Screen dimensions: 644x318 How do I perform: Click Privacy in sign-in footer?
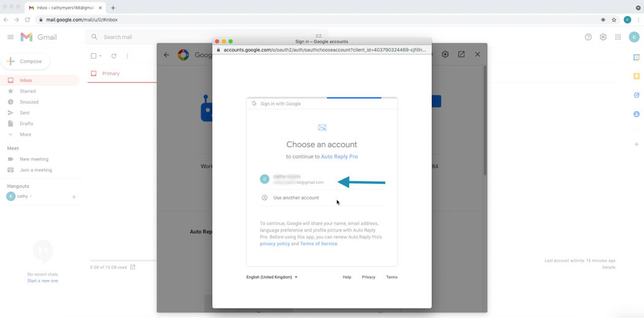[x=369, y=277]
